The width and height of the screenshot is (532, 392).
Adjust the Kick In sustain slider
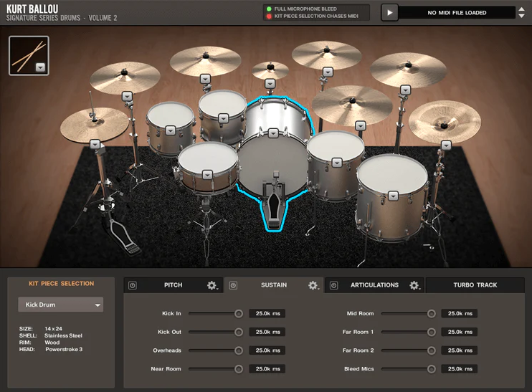click(x=239, y=314)
